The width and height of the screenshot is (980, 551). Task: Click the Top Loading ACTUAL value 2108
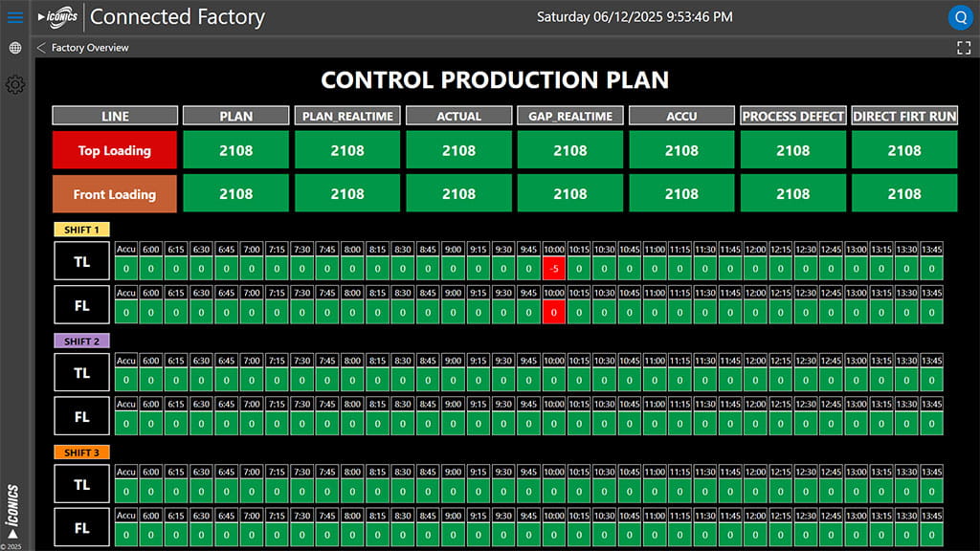(x=458, y=150)
